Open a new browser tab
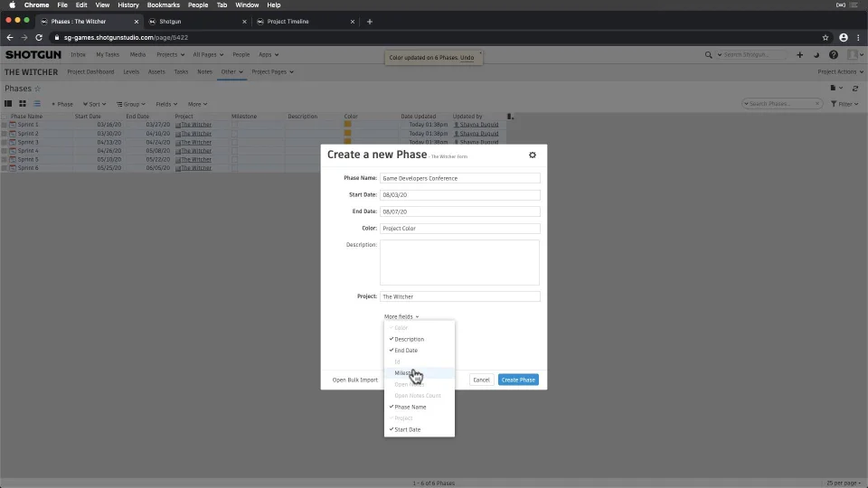Screen dimensions: 868x488 (x=370, y=22)
